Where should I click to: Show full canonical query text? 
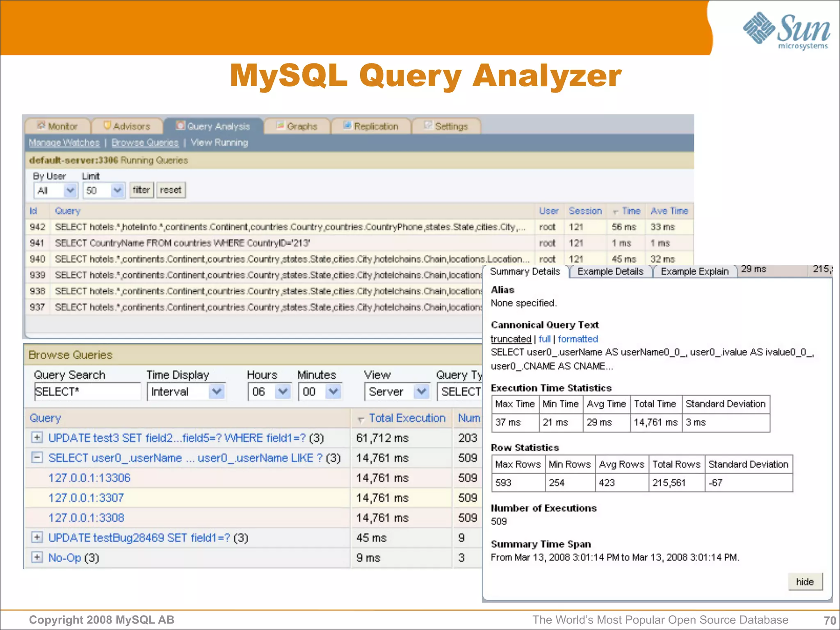(x=545, y=339)
